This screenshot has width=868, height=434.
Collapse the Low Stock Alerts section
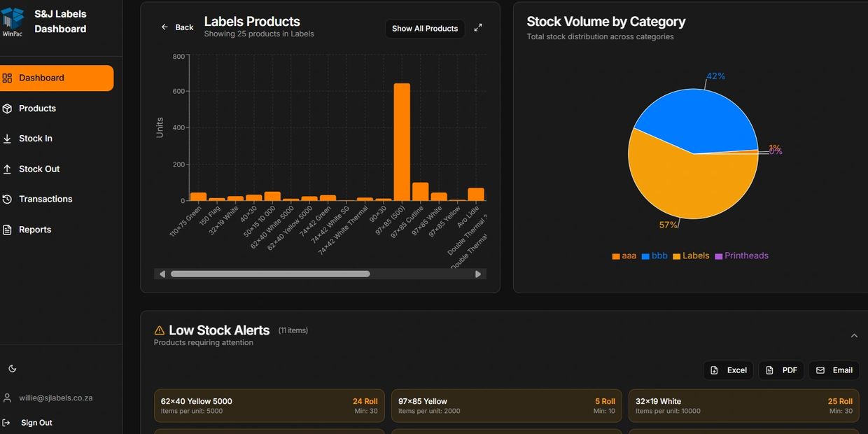(854, 336)
